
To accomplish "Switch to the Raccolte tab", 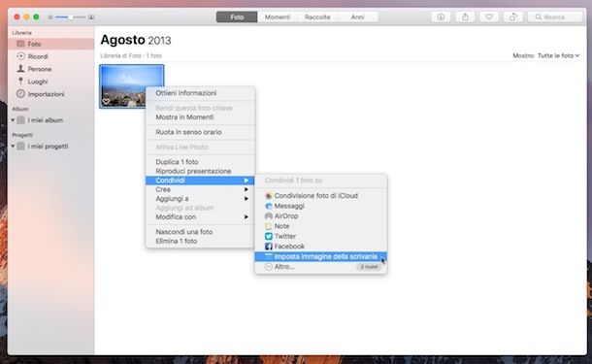I will tap(317, 17).
